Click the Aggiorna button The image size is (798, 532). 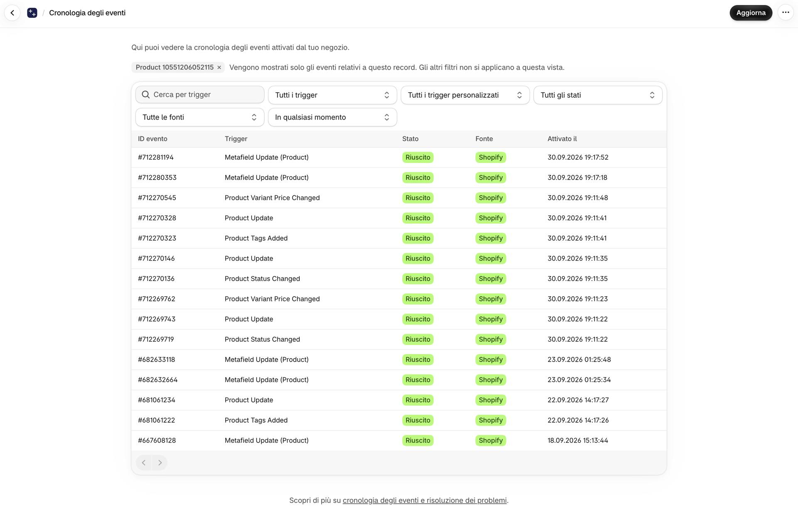(751, 13)
